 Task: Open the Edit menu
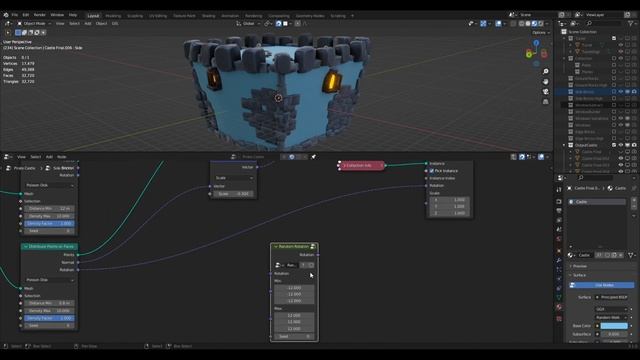(26, 15)
